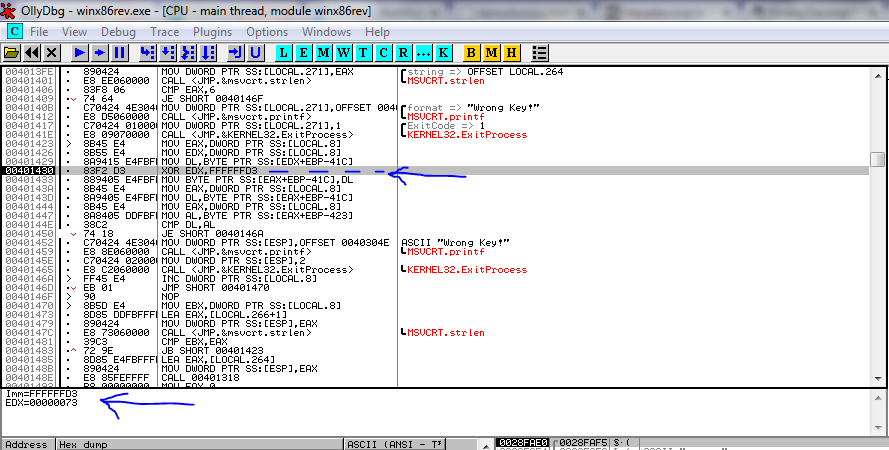
Task: Click string => OFFSET LOCAL.264 comment
Action: pyautogui.click(x=485, y=71)
